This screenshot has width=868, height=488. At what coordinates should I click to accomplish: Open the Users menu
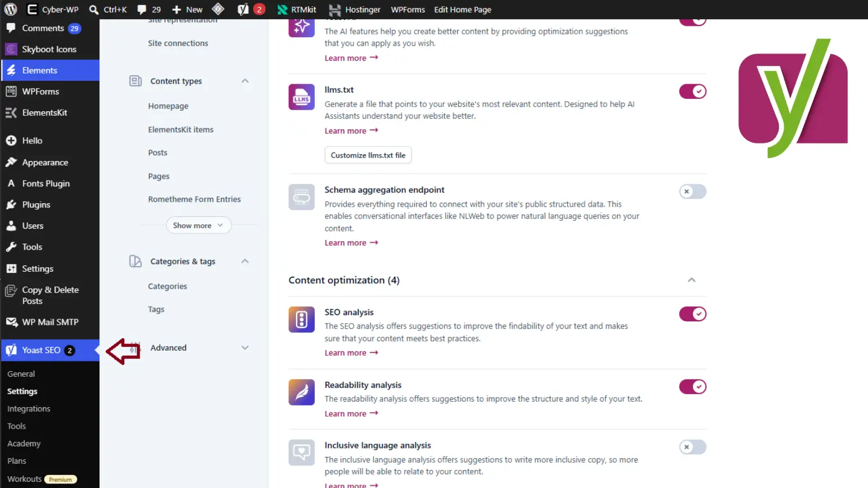pyautogui.click(x=50, y=226)
